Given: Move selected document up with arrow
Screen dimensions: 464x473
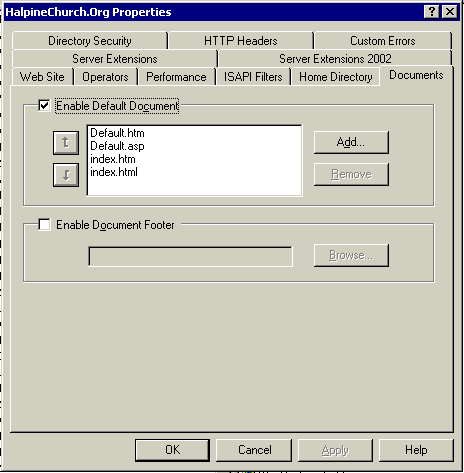Looking at the screenshot, I should (x=66, y=143).
